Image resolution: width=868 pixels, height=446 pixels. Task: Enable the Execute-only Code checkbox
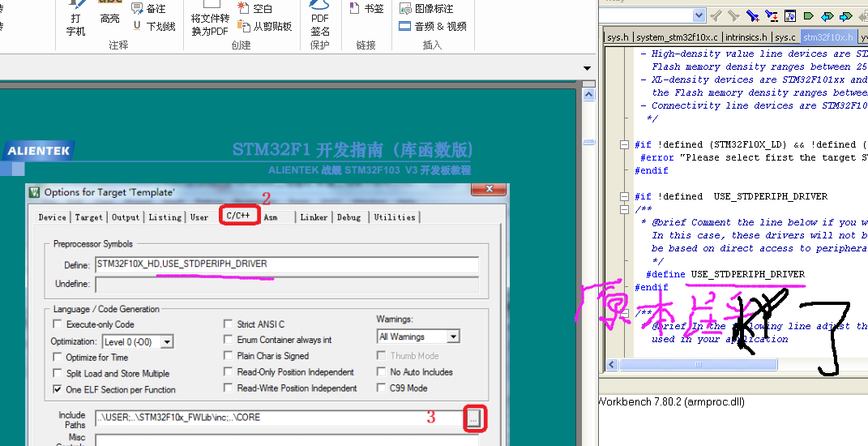pyautogui.click(x=57, y=324)
